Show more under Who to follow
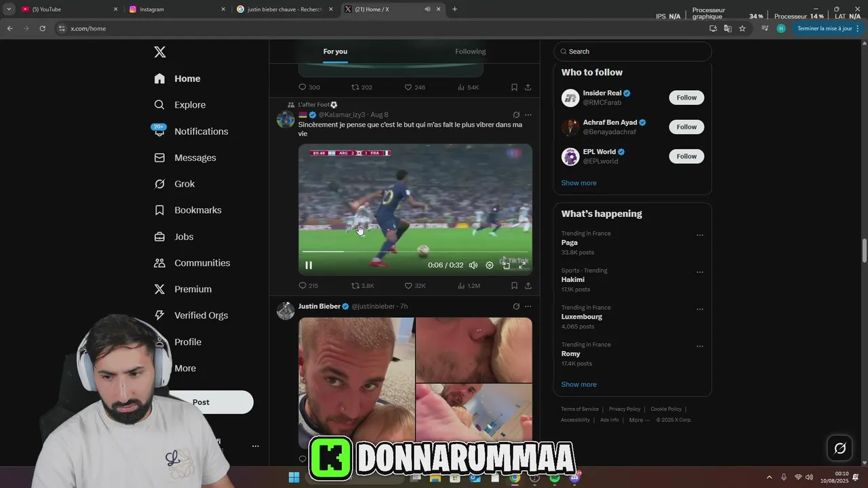Viewport: 868px width, 488px height. pyautogui.click(x=578, y=183)
